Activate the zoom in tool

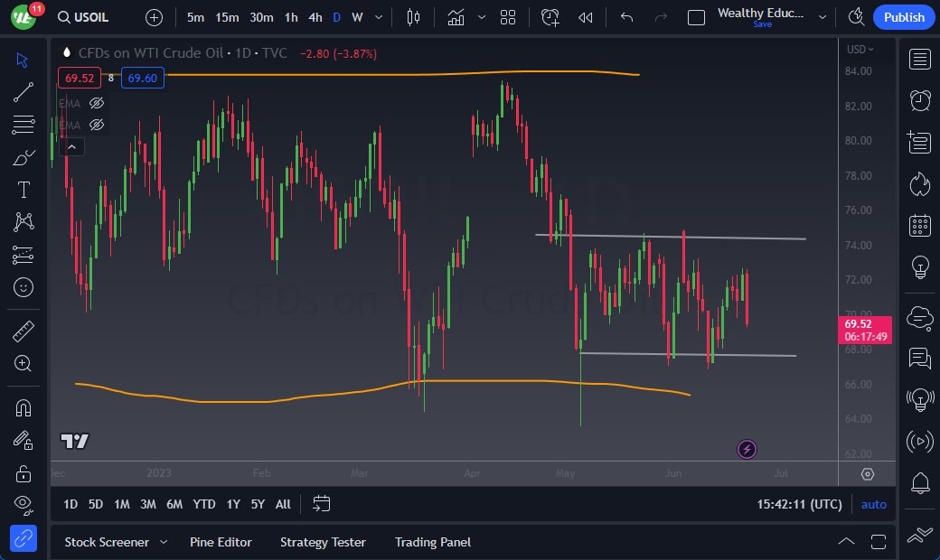pos(23,363)
